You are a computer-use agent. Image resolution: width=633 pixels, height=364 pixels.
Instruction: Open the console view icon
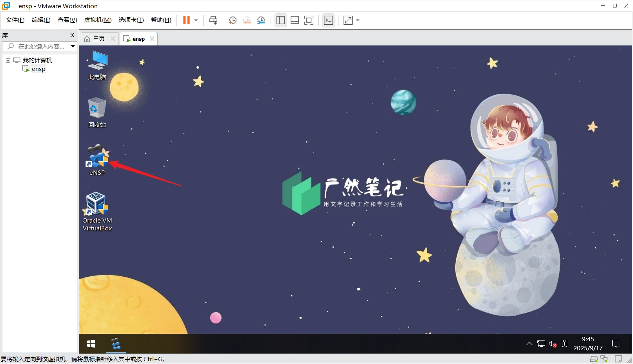pyautogui.click(x=329, y=20)
